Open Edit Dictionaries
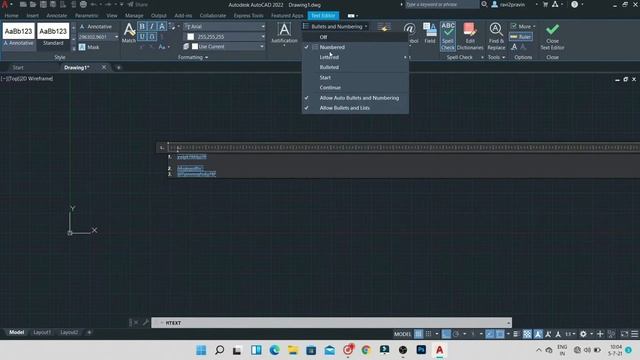640x360 pixels. tap(470, 36)
